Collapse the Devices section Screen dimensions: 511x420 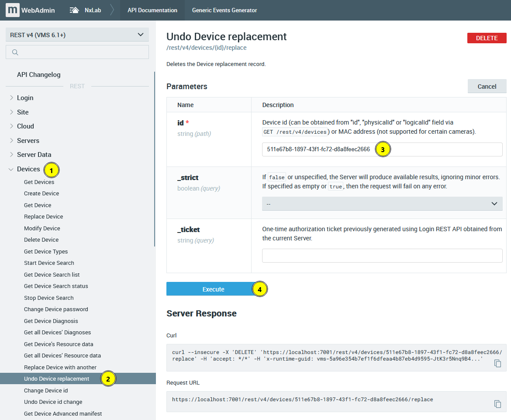click(x=11, y=169)
